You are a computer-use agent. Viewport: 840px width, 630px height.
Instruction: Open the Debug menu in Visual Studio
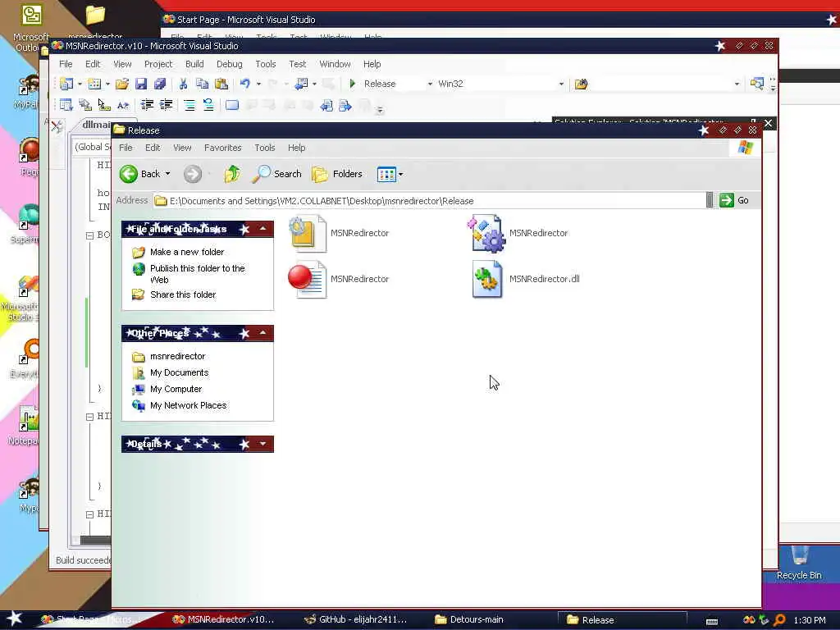[230, 64]
